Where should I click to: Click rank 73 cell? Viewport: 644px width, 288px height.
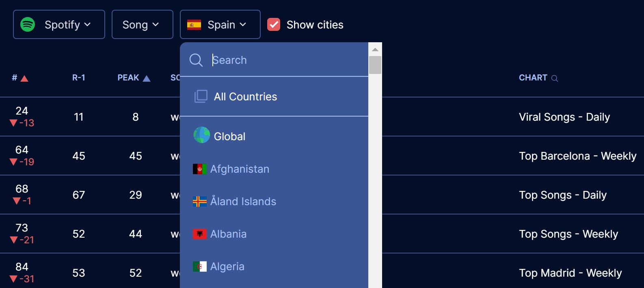22,228
